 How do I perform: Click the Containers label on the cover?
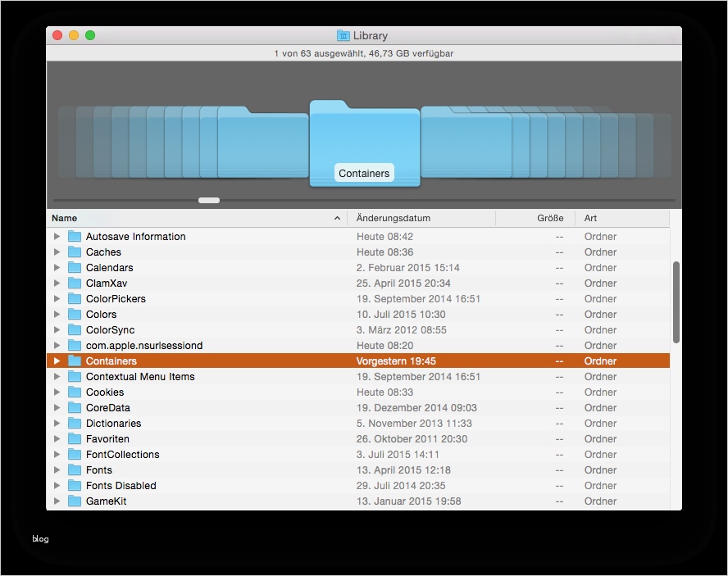pyautogui.click(x=364, y=173)
